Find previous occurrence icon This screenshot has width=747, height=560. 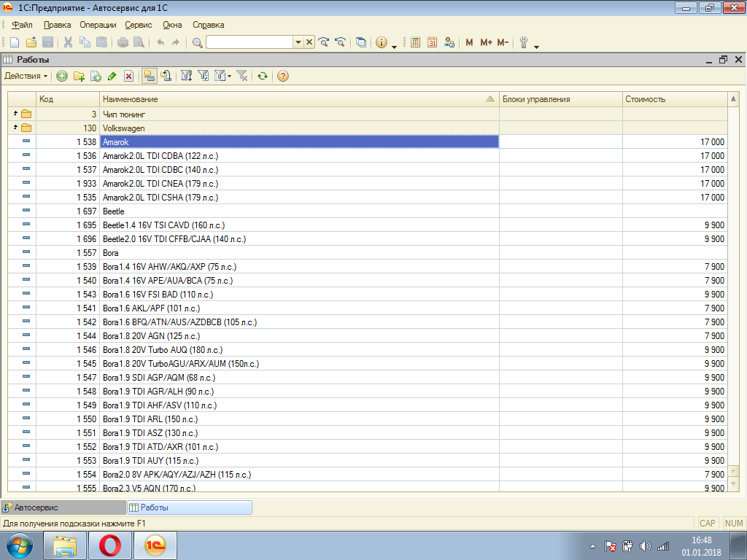(340, 42)
